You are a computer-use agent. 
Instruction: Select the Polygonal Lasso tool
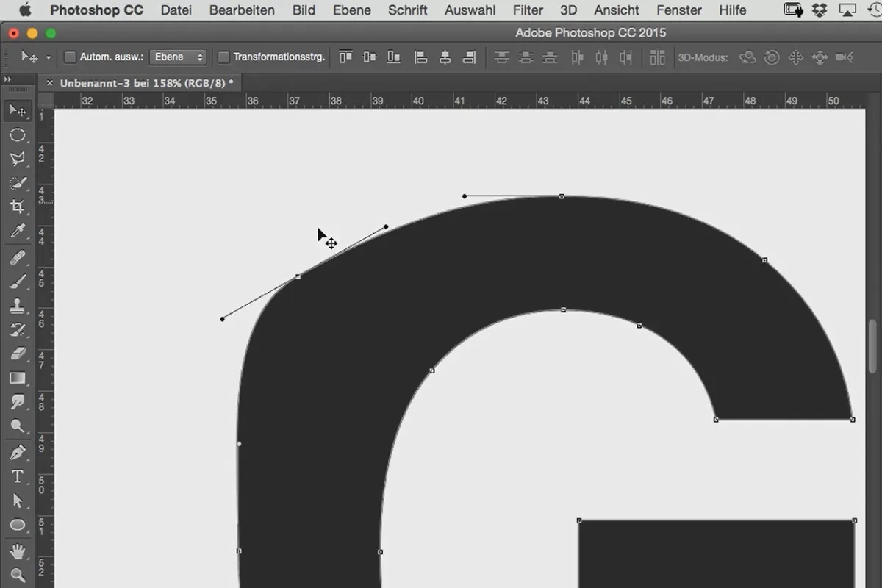(x=18, y=159)
